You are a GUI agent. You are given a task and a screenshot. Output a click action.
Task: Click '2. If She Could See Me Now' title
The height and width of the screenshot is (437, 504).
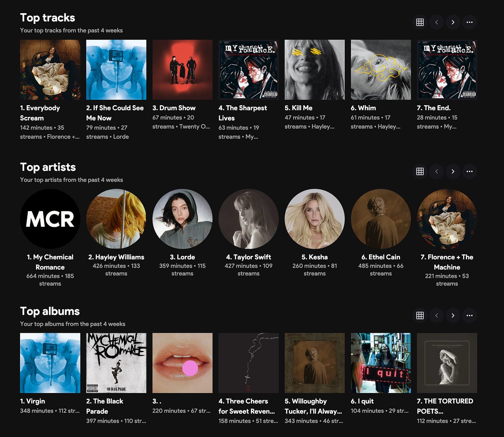point(115,113)
